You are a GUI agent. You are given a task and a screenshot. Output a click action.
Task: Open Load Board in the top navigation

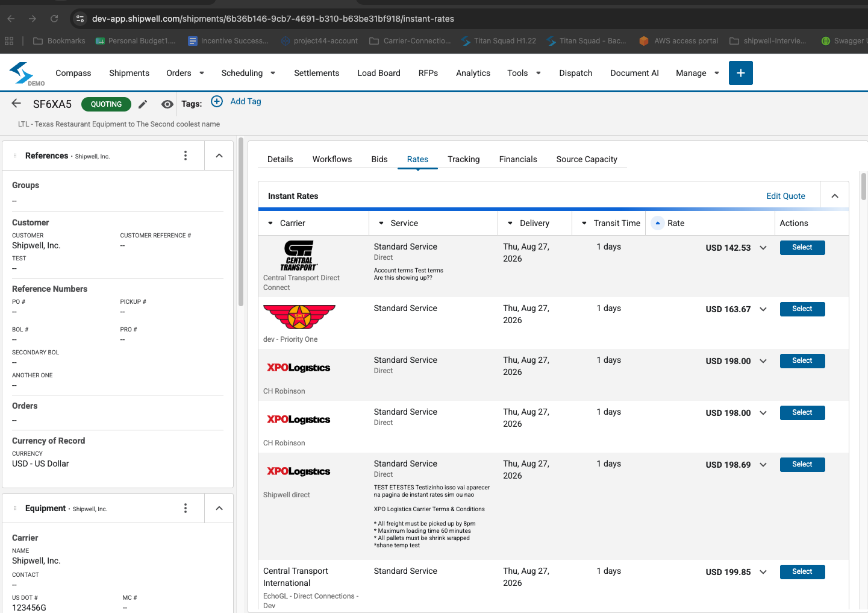pos(379,73)
